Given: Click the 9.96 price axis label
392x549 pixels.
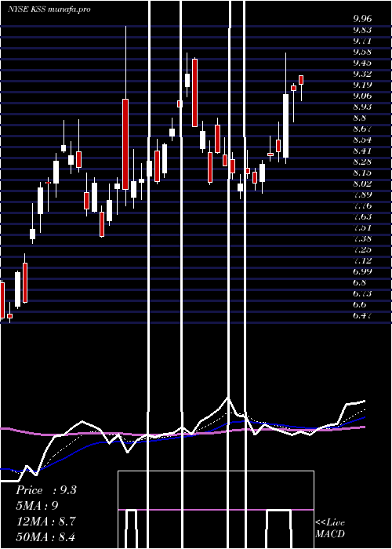Looking at the screenshot, I should point(362,19).
